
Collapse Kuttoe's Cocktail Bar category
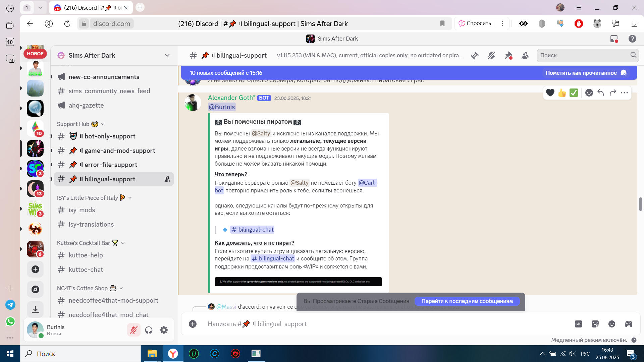(x=91, y=243)
